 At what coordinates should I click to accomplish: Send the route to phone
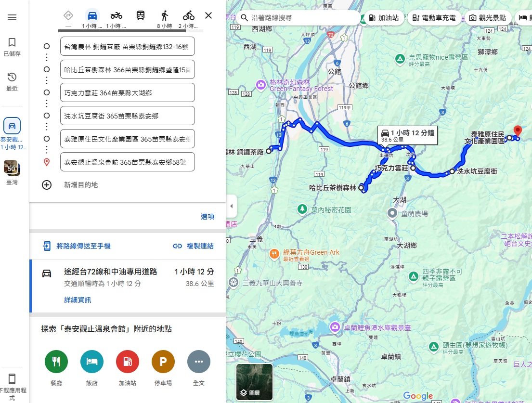(77, 246)
